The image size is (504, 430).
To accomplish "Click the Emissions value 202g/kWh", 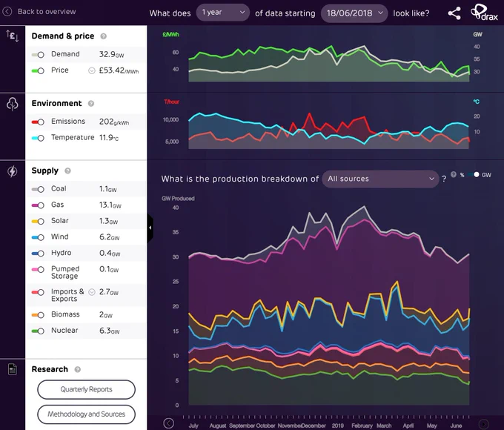I will point(114,122).
